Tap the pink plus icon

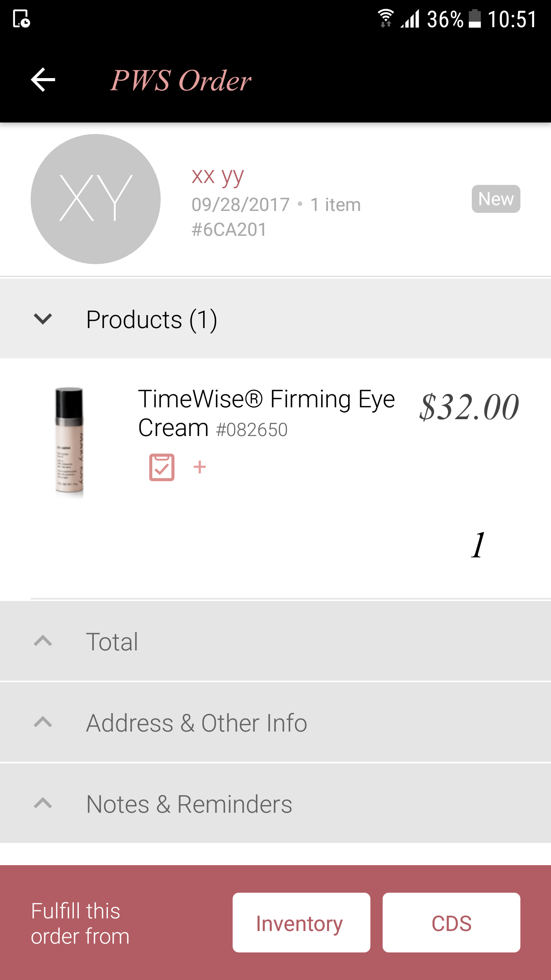pyautogui.click(x=200, y=467)
